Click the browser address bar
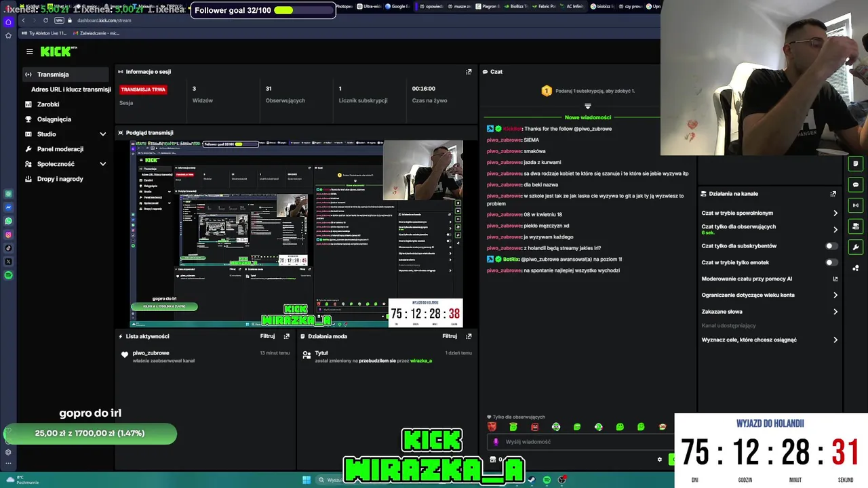Screen dimensions: 868x488 click(x=104, y=20)
